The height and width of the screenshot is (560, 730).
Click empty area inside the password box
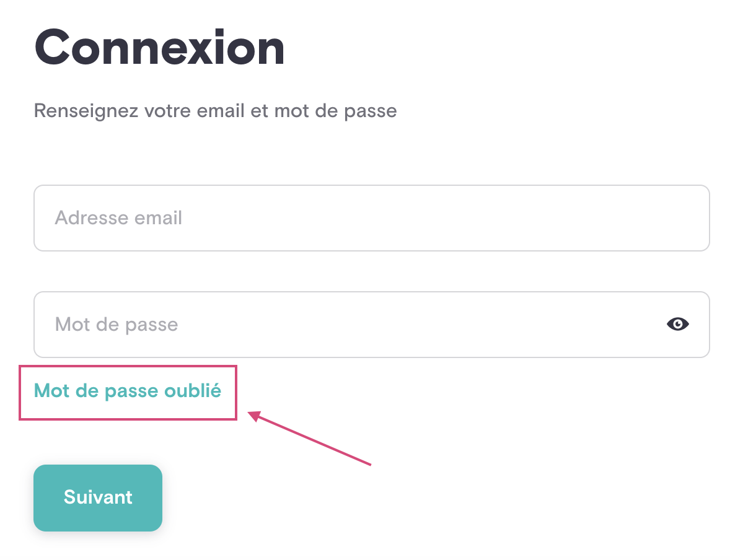coord(419,325)
